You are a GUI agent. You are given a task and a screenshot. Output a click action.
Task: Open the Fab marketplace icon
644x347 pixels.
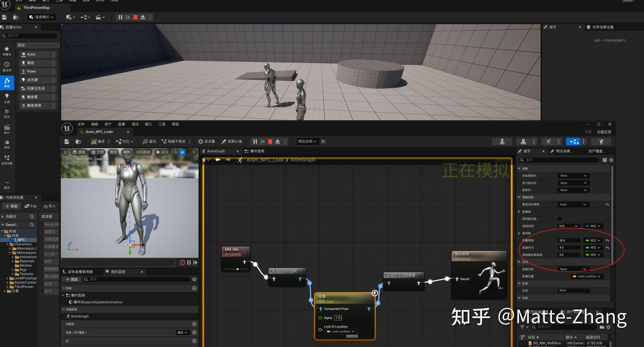point(30,206)
